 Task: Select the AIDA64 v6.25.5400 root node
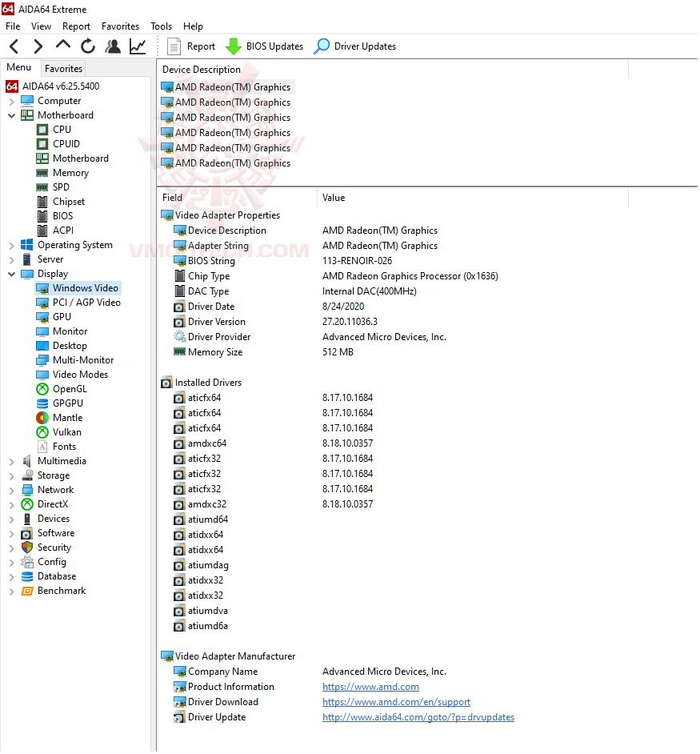coord(61,86)
